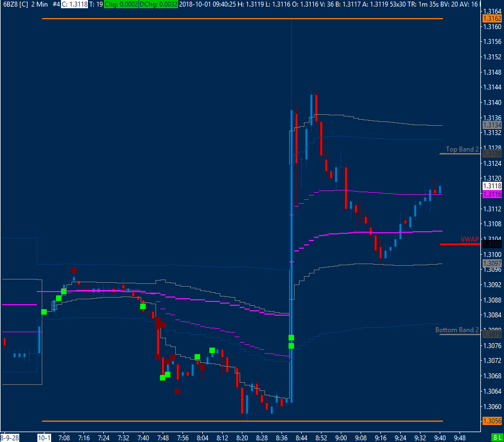504x442 pixels.
Task: Click the #4 chart number label
Action: (x=56, y=4)
